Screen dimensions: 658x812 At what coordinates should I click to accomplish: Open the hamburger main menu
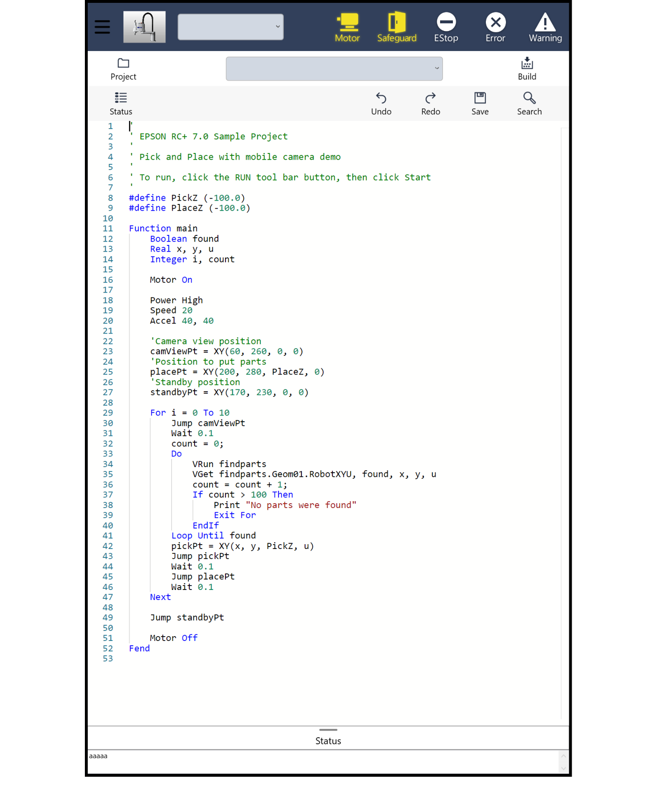point(102,27)
